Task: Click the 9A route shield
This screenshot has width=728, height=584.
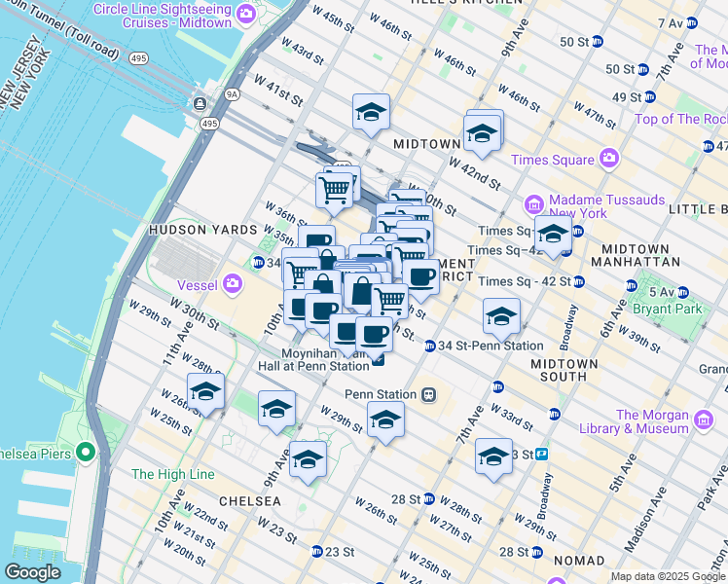Action: coord(232,94)
